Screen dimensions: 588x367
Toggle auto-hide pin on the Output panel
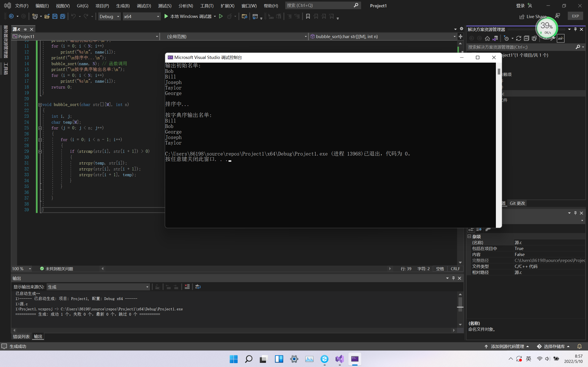(453, 278)
